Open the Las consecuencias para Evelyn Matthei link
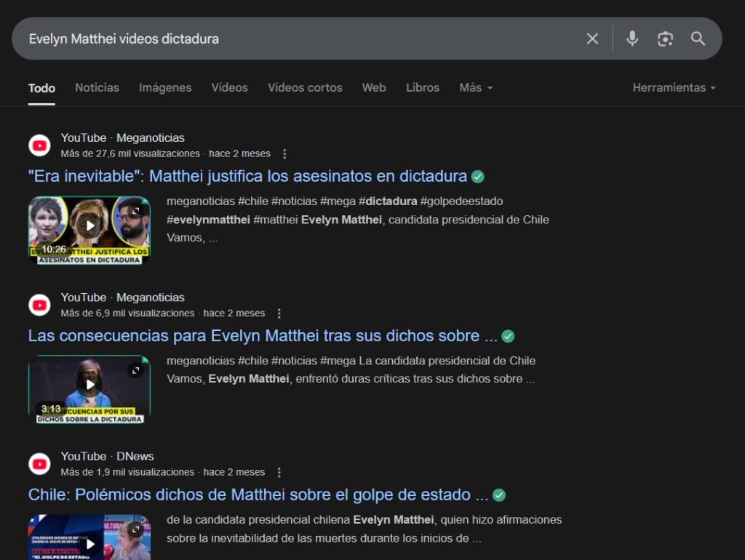745x560 pixels. pos(263,336)
